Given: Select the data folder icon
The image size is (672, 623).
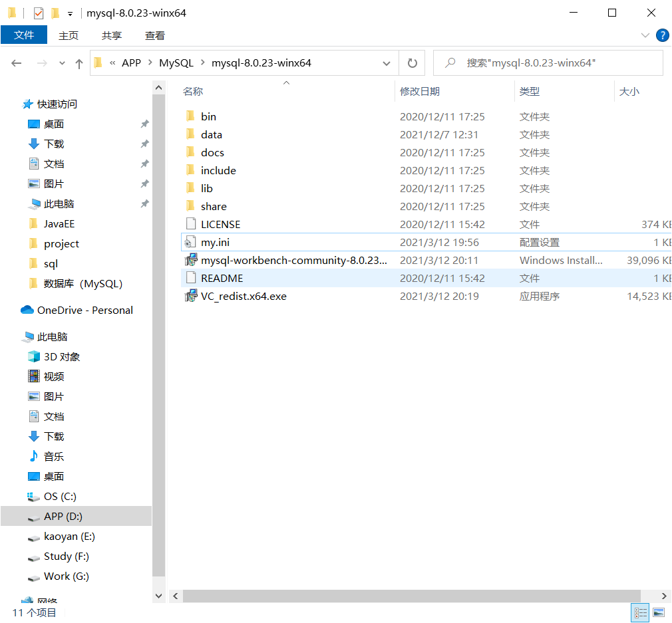Looking at the screenshot, I should pos(190,134).
